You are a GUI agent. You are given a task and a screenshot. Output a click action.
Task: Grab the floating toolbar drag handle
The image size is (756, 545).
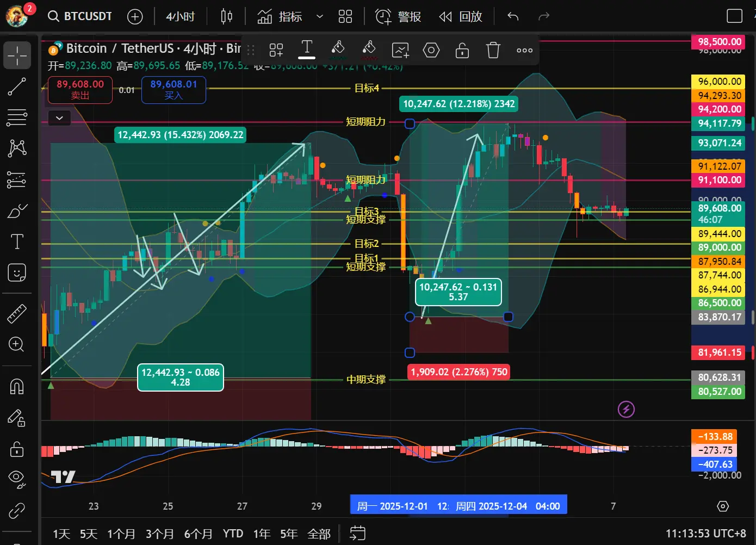click(x=251, y=50)
